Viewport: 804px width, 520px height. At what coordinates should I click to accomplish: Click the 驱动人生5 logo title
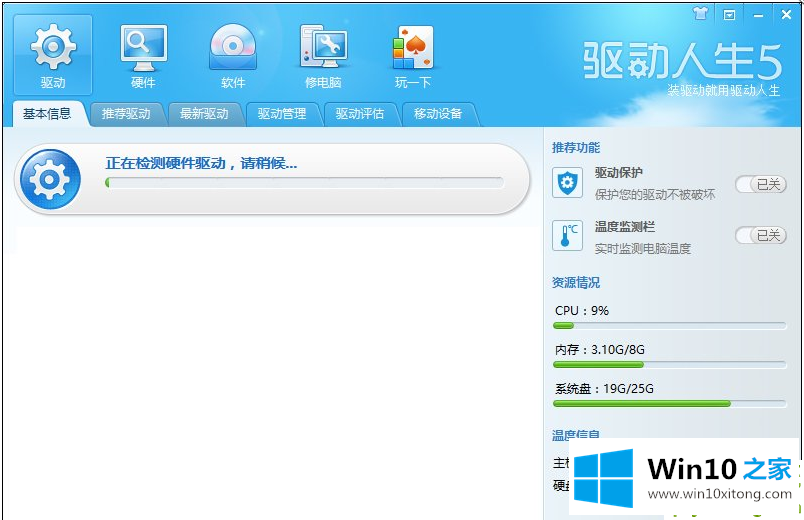[x=682, y=61]
